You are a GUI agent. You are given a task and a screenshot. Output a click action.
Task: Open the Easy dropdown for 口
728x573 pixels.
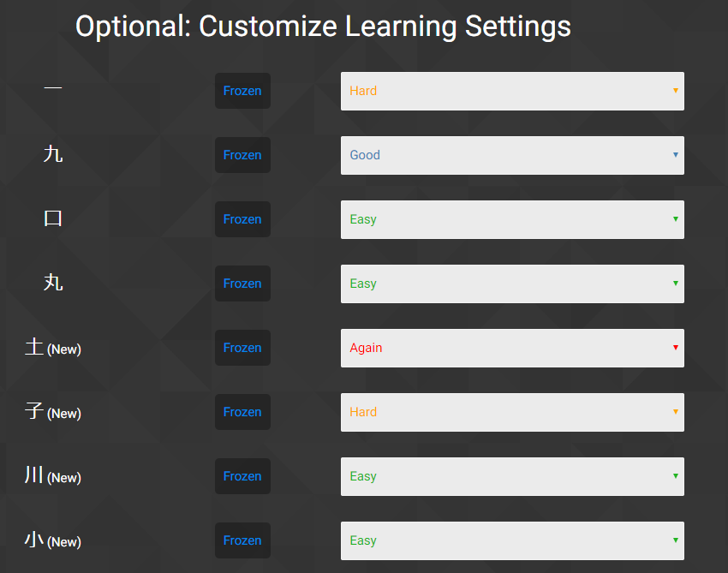(512, 219)
